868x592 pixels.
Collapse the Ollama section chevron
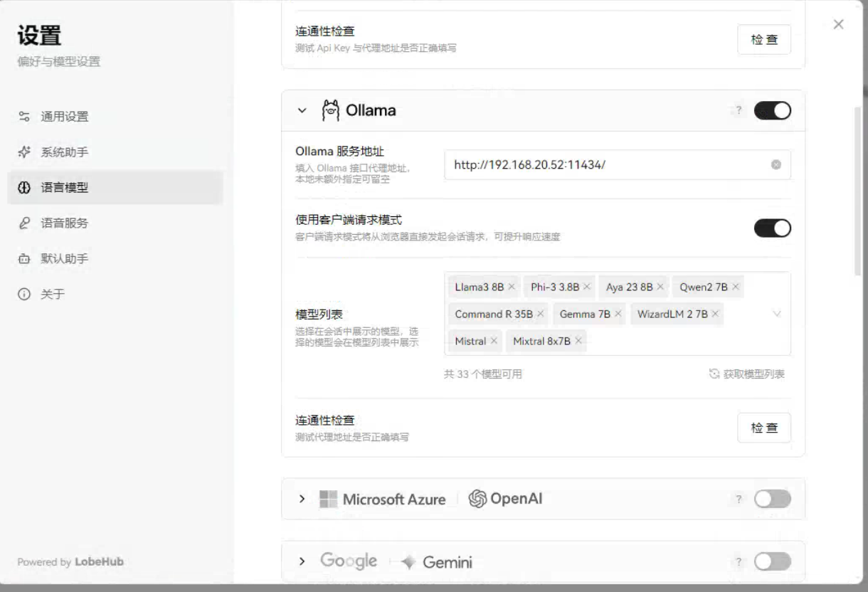tap(302, 111)
